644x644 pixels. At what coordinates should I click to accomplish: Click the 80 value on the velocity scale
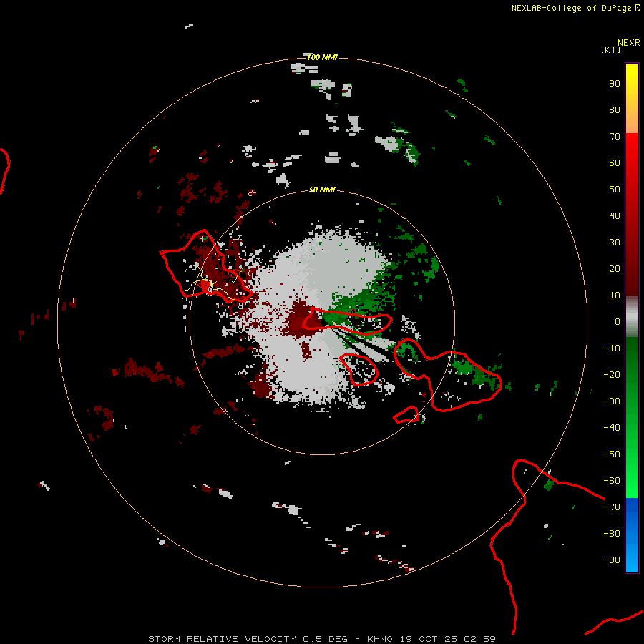615,110
